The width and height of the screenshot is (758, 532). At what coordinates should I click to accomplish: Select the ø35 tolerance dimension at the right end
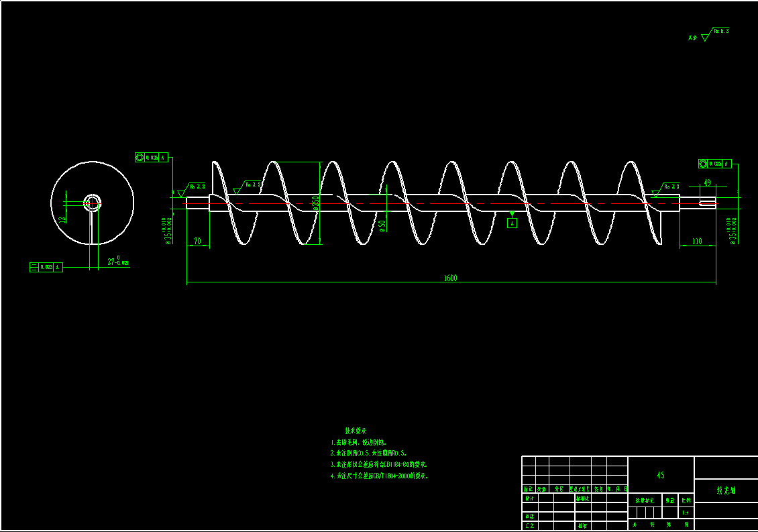click(733, 231)
